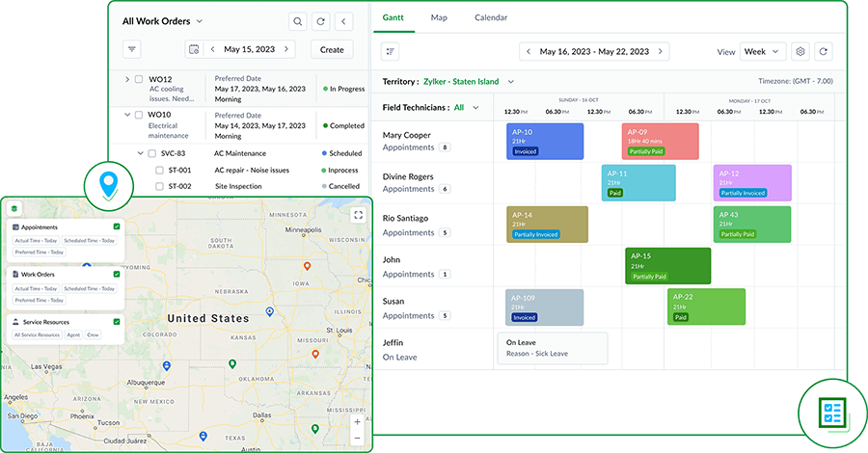Uncheck the Service Resources map checkbox

coord(117,322)
